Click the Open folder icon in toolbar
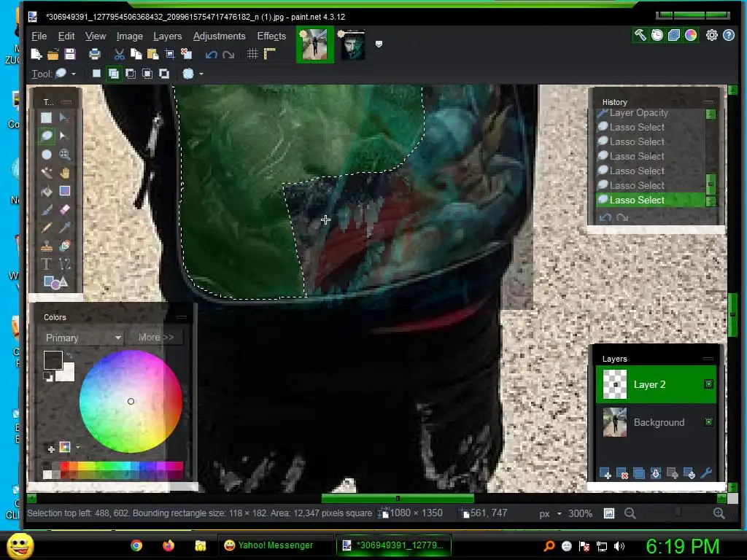This screenshot has width=747, height=560. [x=53, y=54]
